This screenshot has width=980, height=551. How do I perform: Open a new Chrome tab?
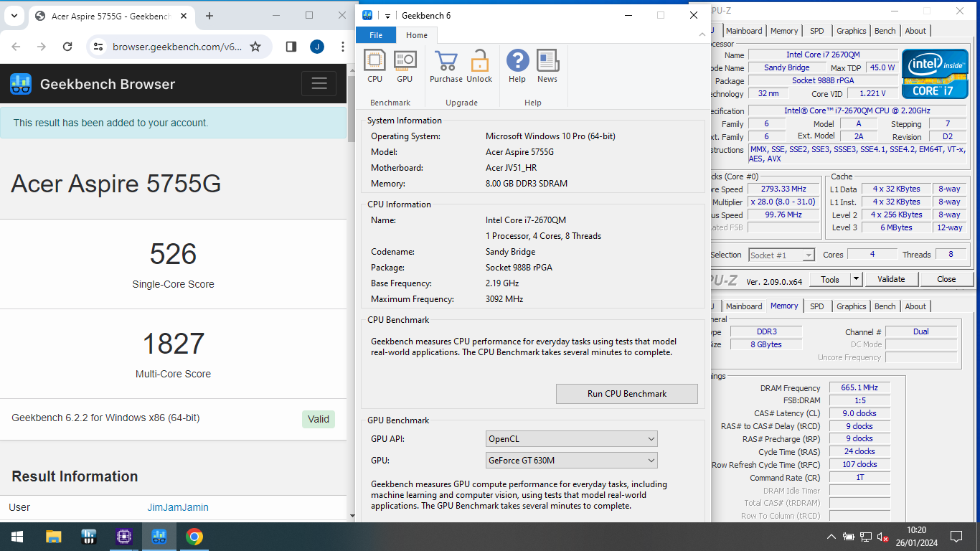pyautogui.click(x=209, y=15)
